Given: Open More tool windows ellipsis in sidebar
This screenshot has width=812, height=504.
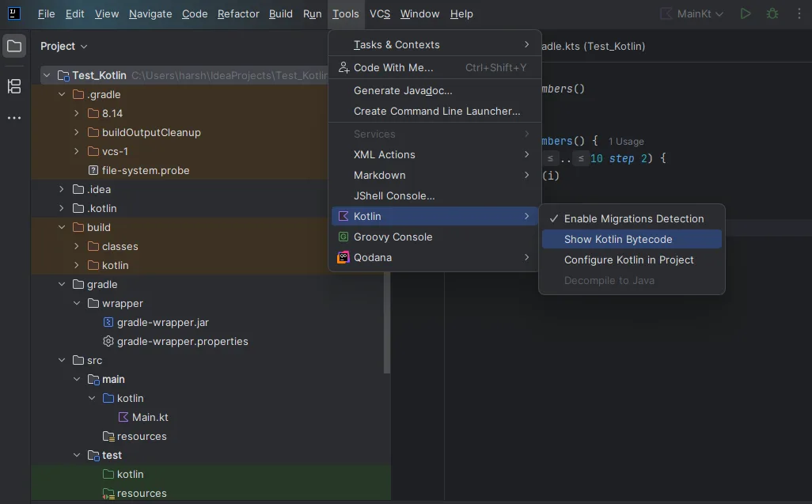Looking at the screenshot, I should coord(14,118).
